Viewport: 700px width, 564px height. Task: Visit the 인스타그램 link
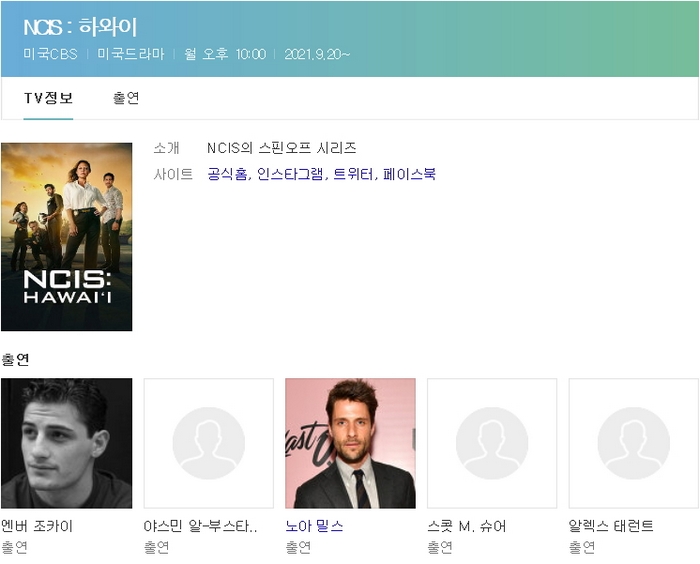(290, 174)
